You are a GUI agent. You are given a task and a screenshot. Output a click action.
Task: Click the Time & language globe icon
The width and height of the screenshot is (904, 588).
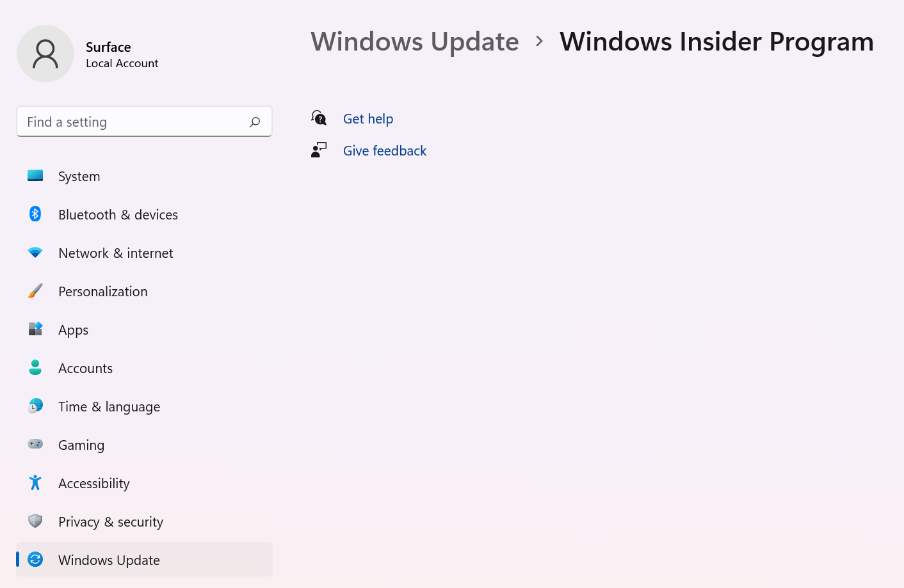[35, 406]
